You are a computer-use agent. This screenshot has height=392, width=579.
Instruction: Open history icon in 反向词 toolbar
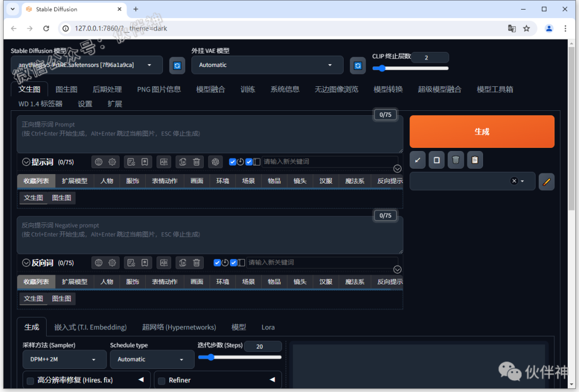pos(131,262)
